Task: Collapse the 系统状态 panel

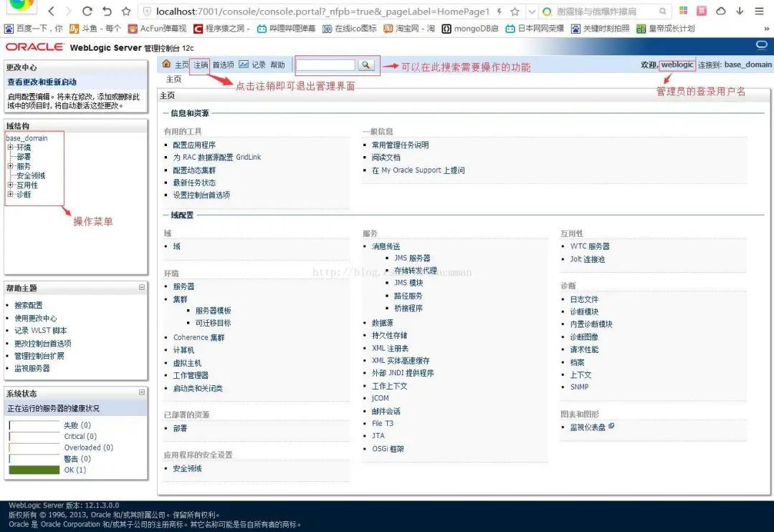Action: point(142,392)
